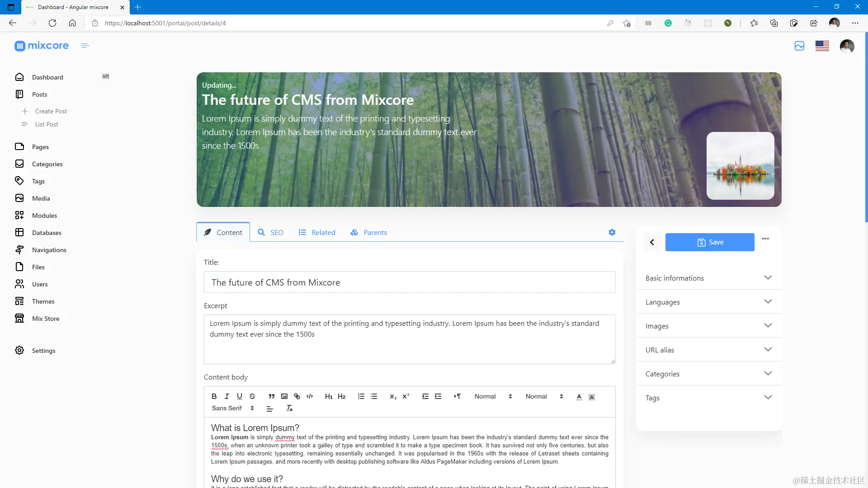
Task: Open Media in the sidebar
Action: click(x=41, y=198)
